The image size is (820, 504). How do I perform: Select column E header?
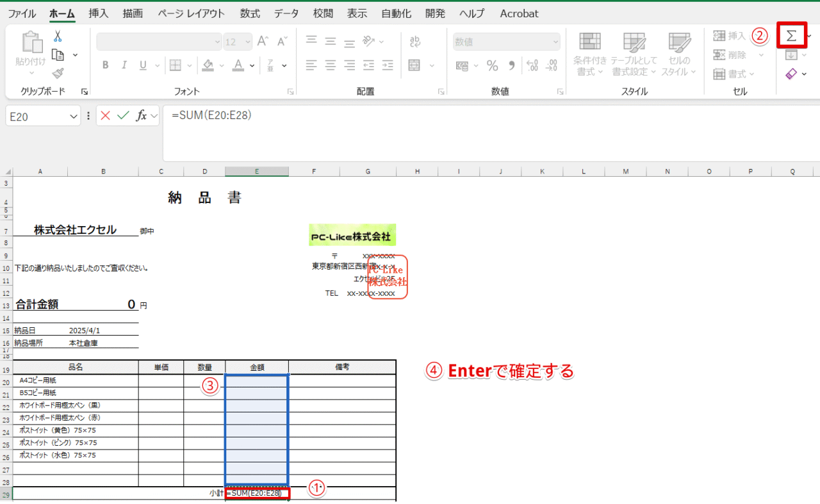point(256,172)
